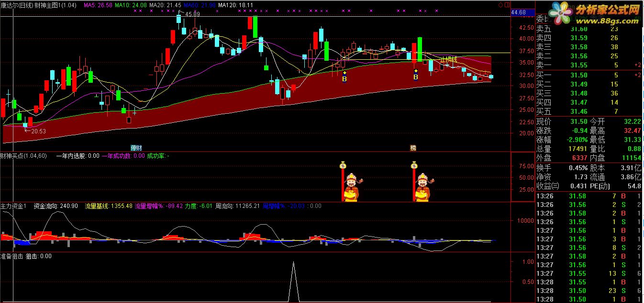
Task: Click the white spike in the 狙击 panel
Action: tap(293, 282)
